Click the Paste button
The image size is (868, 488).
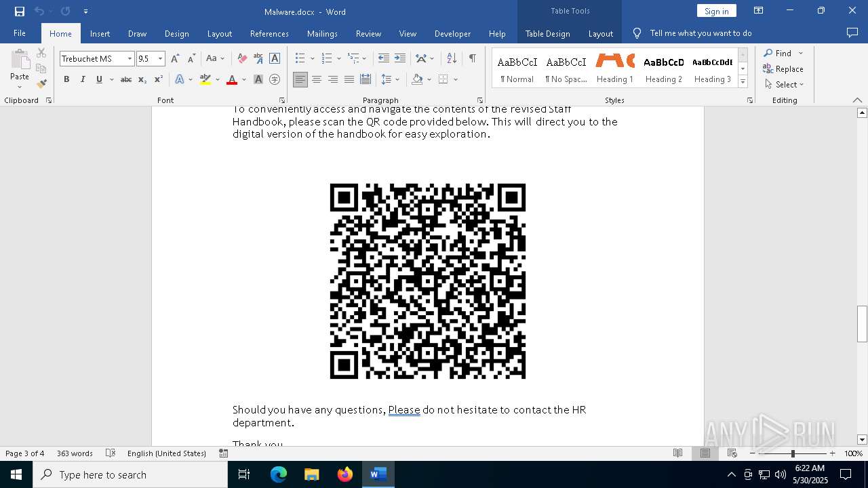pyautogui.click(x=20, y=68)
